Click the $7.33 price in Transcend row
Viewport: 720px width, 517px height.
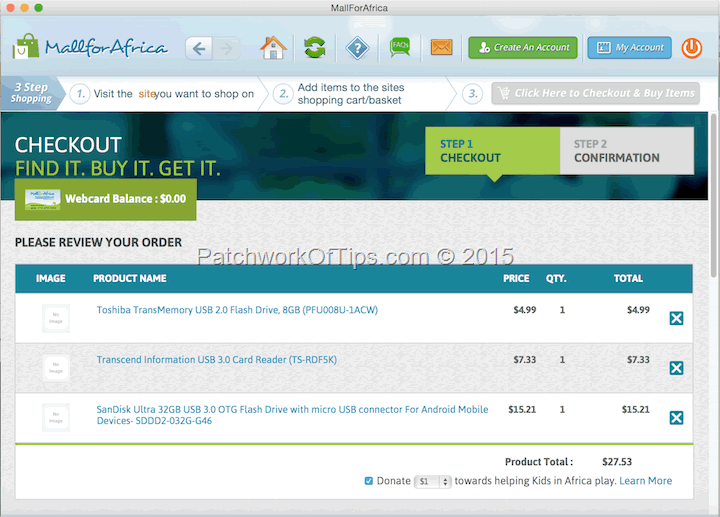pyautogui.click(x=524, y=360)
